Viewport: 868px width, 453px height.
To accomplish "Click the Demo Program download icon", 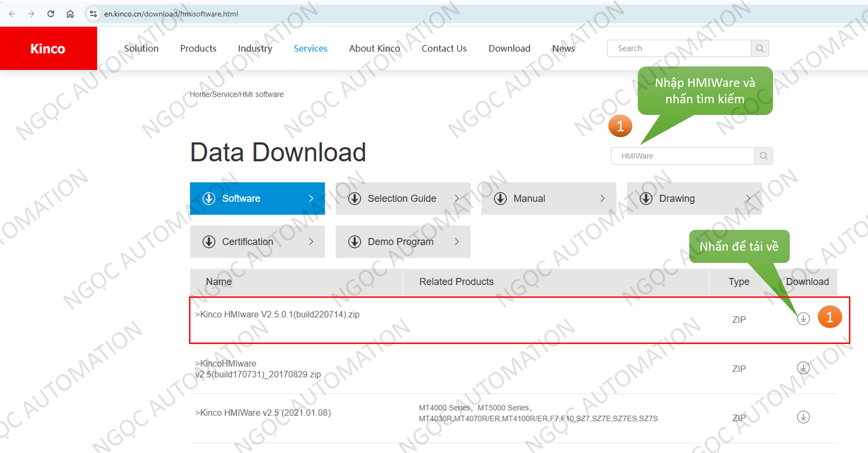I will click(x=355, y=242).
